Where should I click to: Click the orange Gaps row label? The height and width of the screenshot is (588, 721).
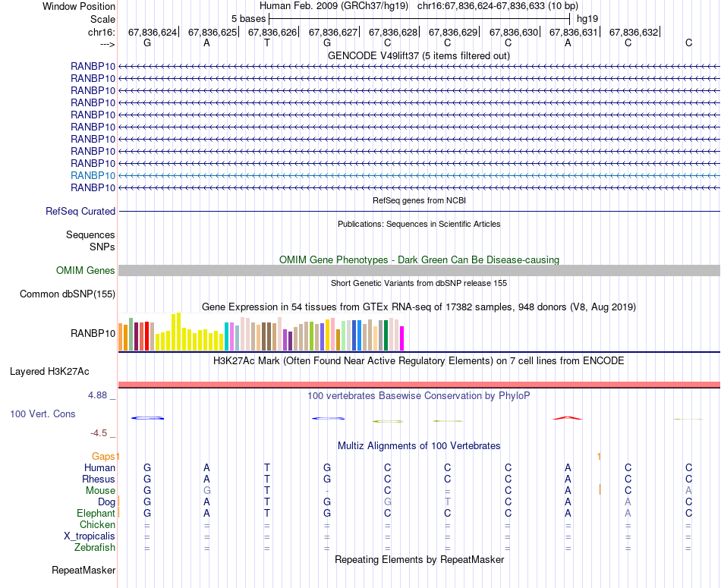tap(103, 456)
